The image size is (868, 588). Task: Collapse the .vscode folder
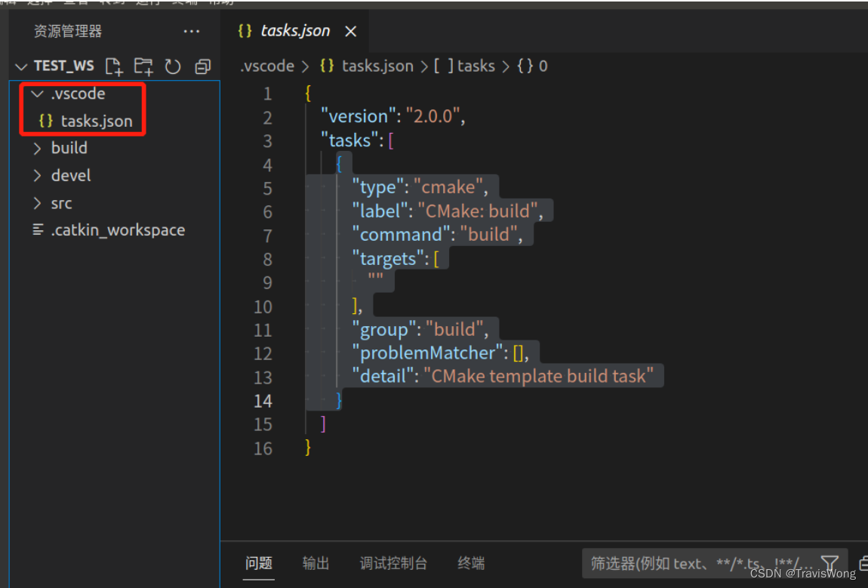click(35, 93)
